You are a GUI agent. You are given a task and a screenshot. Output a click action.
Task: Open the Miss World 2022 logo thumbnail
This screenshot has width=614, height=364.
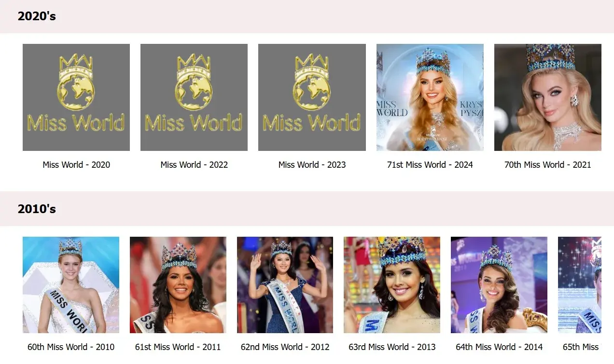click(x=194, y=97)
